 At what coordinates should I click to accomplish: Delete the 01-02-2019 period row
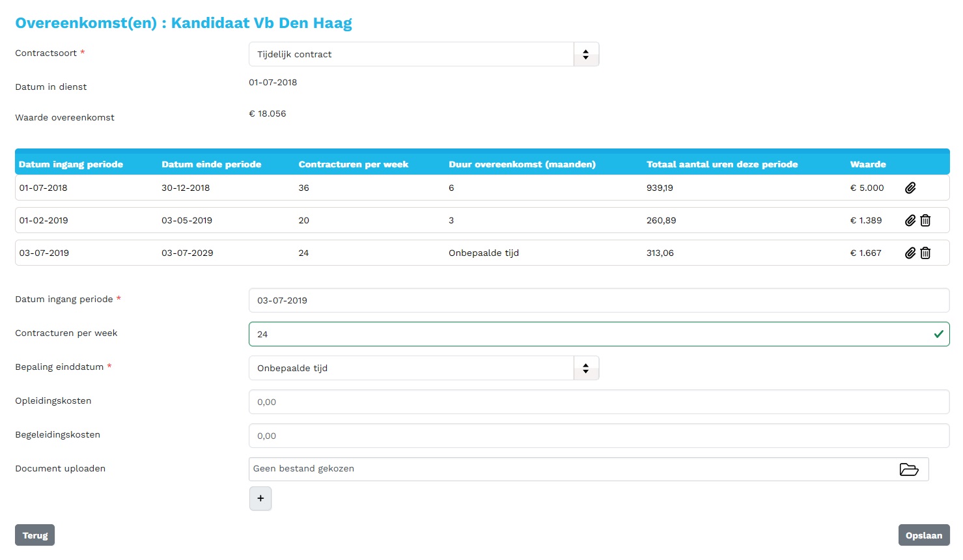tap(925, 220)
